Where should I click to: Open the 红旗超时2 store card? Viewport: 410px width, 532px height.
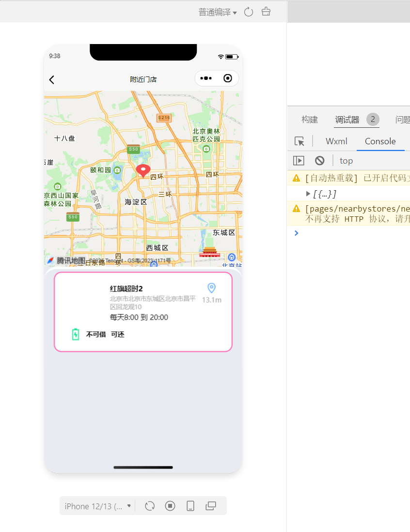click(143, 312)
